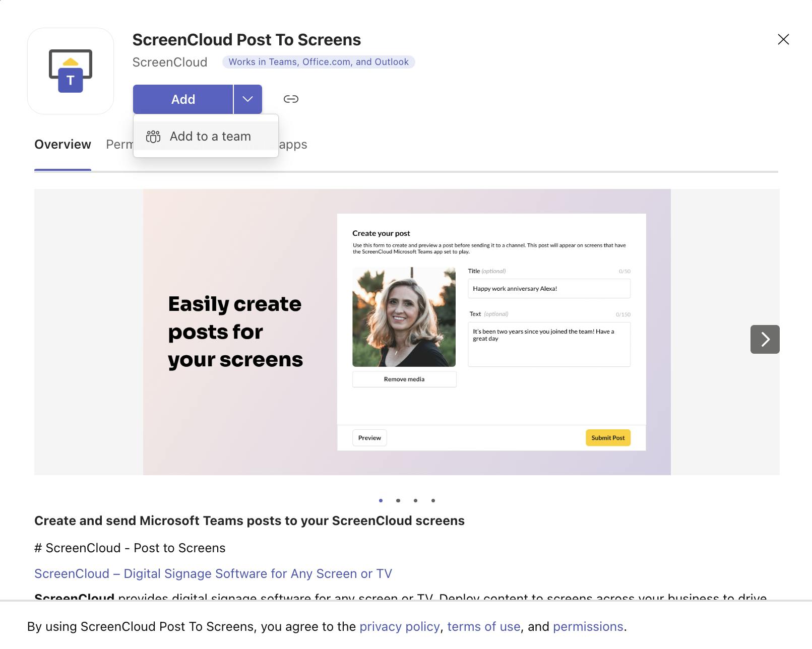Click the Add button

183,99
